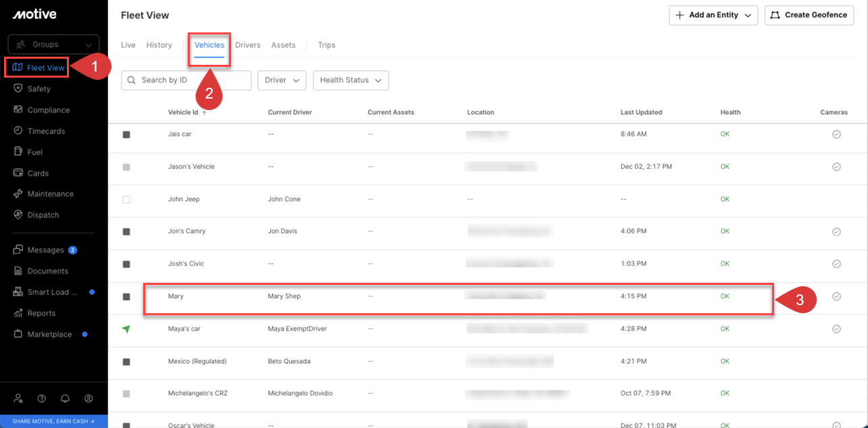
Task: Click Share Motive, Earn Cash banner
Action: pyautogui.click(x=53, y=421)
